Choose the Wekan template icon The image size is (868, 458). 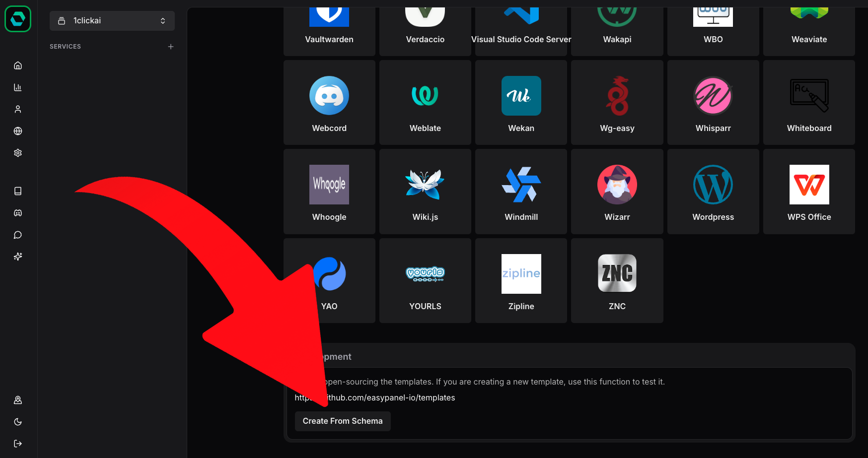coord(521,96)
